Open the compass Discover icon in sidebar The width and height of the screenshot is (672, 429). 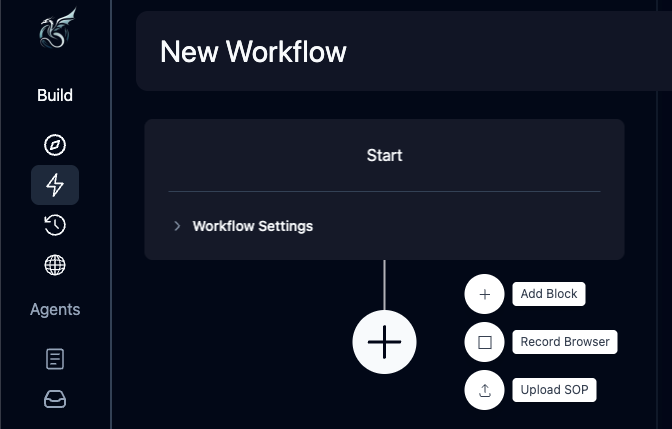click(55, 145)
